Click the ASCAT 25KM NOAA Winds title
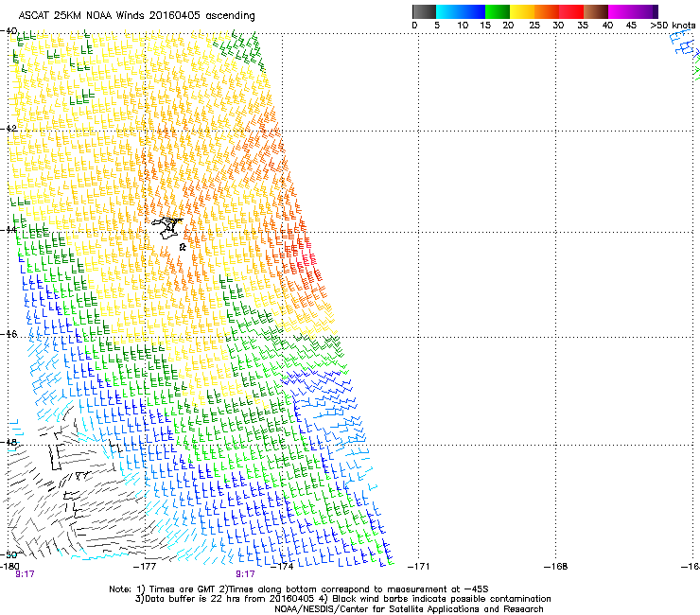 [136, 16]
